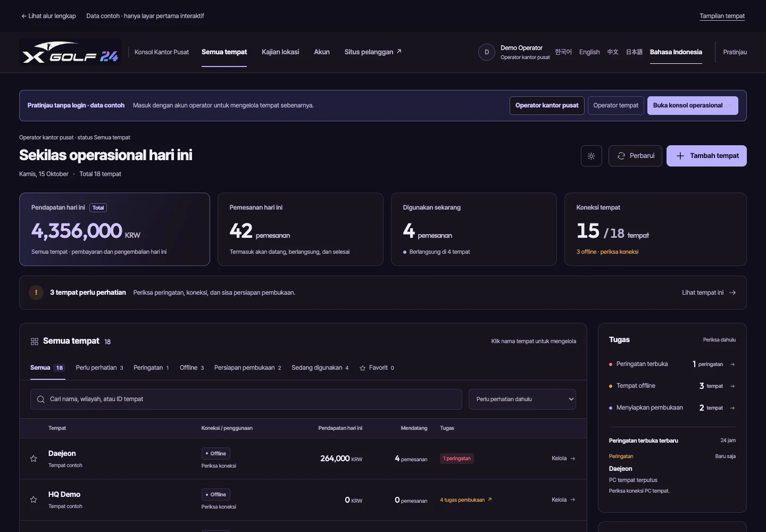Image resolution: width=766 pixels, height=532 pixels.
Task: Click arrow beside Menyiapkan pembukaan task
Action: [x=732, y=408]
